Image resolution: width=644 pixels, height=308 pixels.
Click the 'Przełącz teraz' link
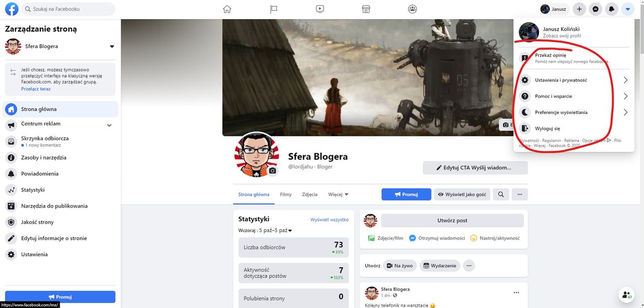point(36,89)
